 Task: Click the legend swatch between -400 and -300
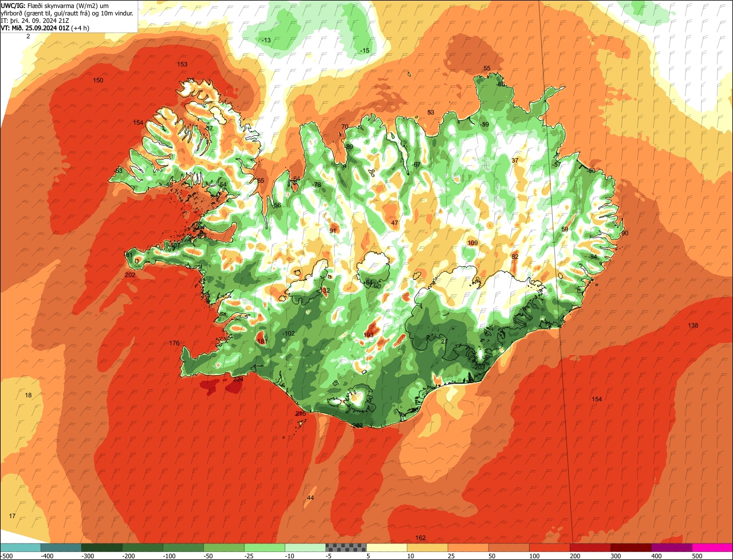[61, 547]
